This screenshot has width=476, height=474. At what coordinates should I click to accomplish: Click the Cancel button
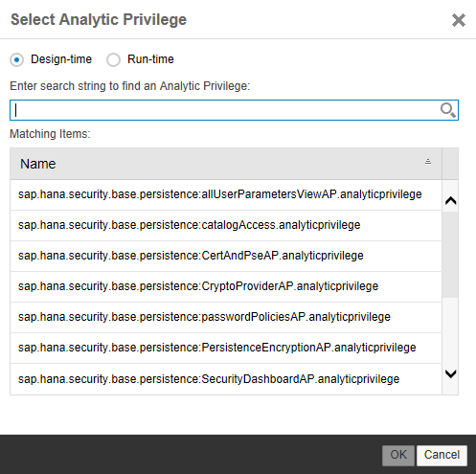click(442, 455)
